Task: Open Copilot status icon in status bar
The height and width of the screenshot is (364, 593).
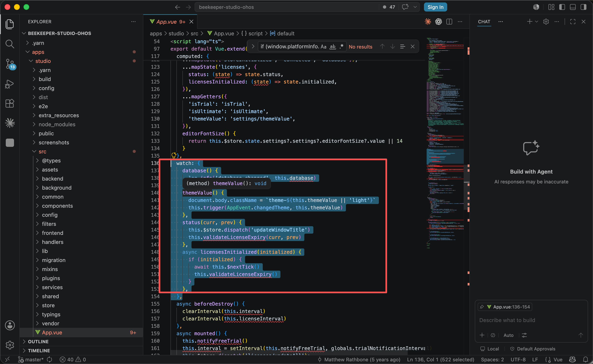Action: click(x=573, y=359)
